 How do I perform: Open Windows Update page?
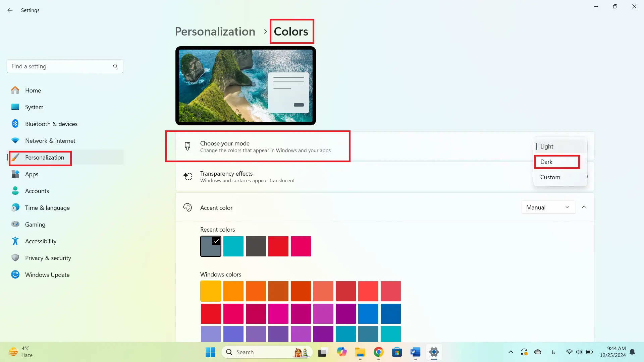(47, 275)
